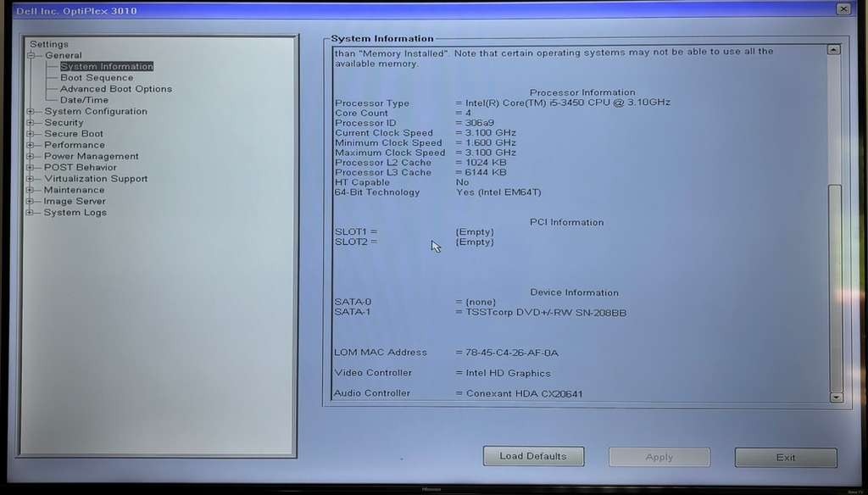868x495 pixels.
Task: Click the SLOT2 entry
Action: (x=414, y=242)
